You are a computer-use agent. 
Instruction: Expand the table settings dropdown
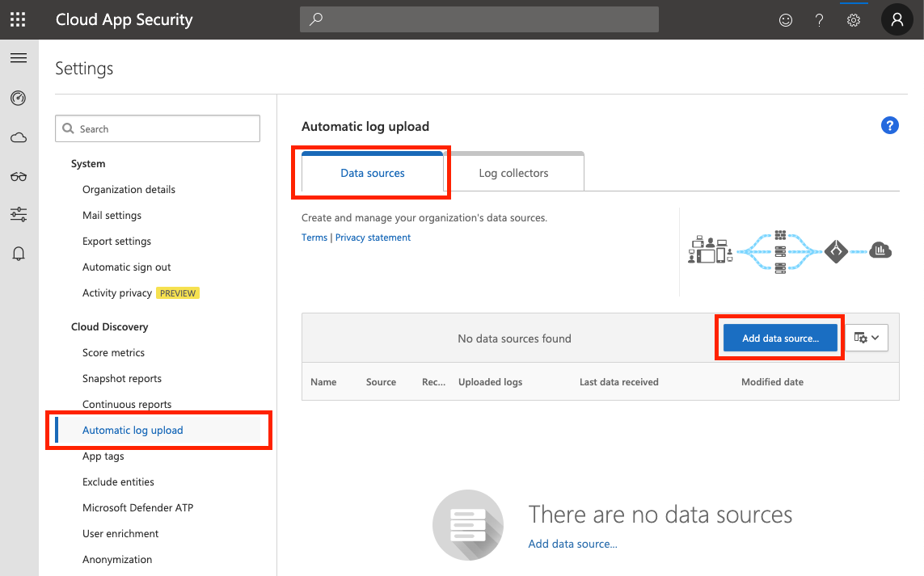867,338
